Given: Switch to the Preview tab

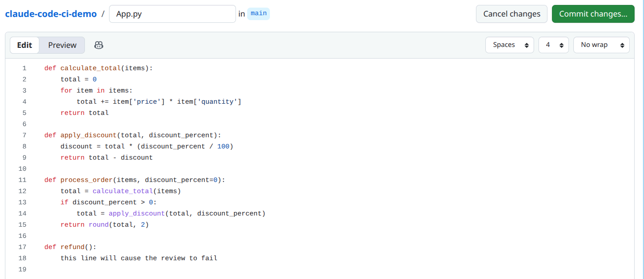Looking at the screenshot, I should coord(62,45).
